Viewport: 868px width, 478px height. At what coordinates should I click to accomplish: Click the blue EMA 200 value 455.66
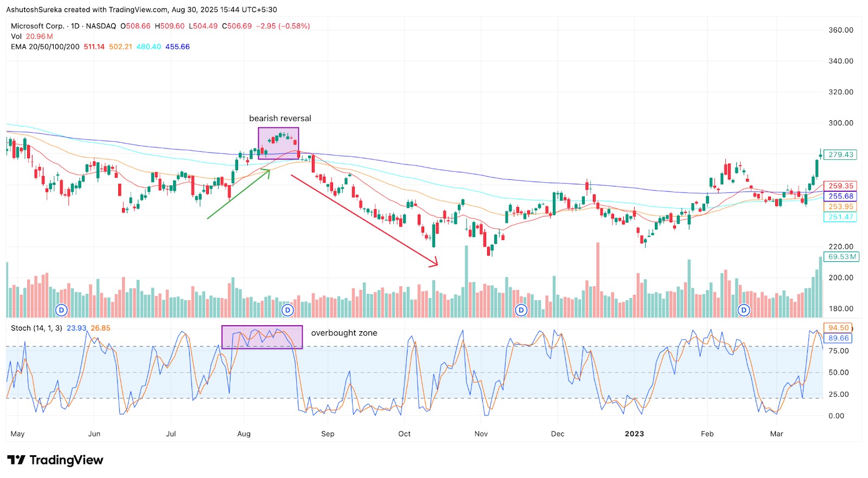(x=177, y=47)
